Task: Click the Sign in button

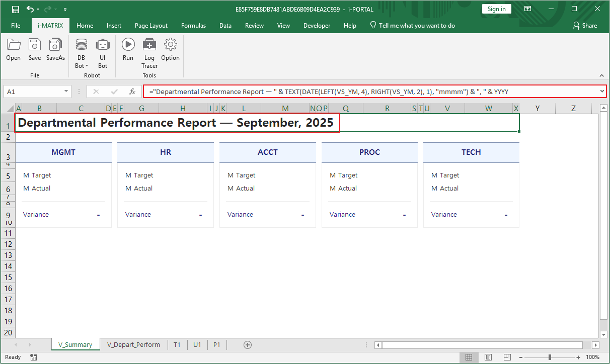Action: [x=496, y=9]
